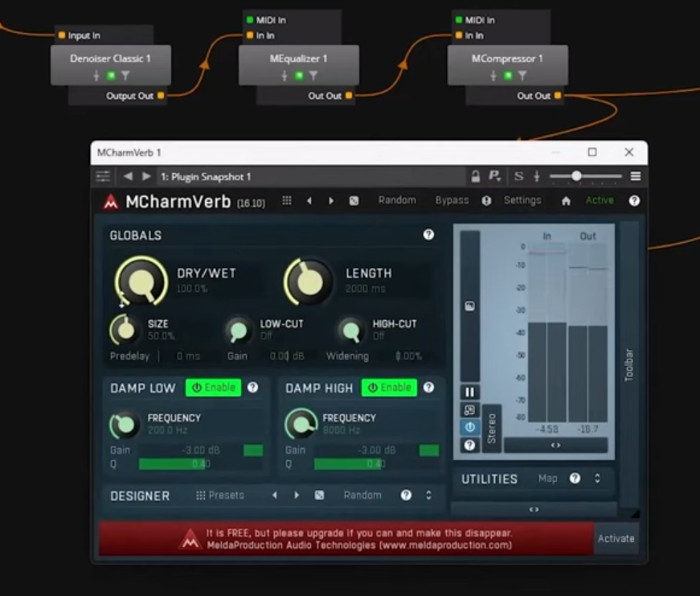Click the DAMP HIGH Q slider bar
Image resolution: width=700 pixels, height=596 pixels.
coord(376,464)
